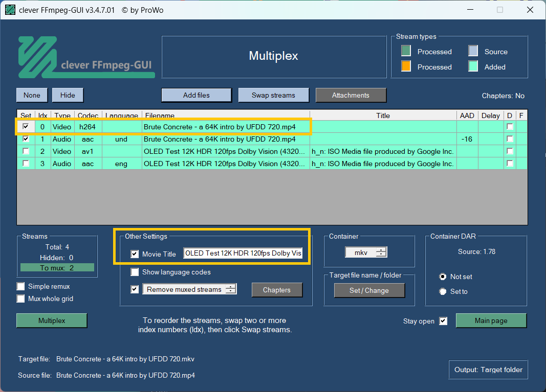This screenshot has height=392, width=546.
Task: Click the av1 codec cell
Action: point(88,151)
